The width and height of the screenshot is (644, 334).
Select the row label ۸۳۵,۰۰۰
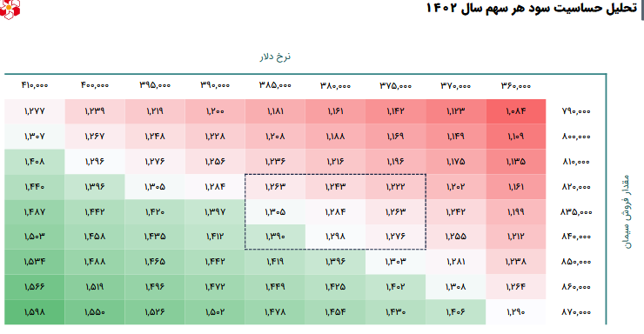click(576, 212)
